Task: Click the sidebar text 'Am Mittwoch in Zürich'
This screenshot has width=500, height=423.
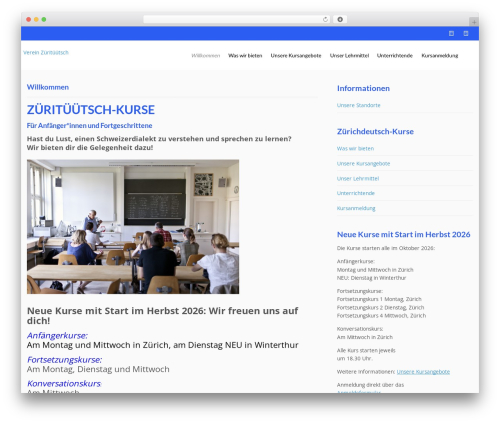Action: coord(365,337)
